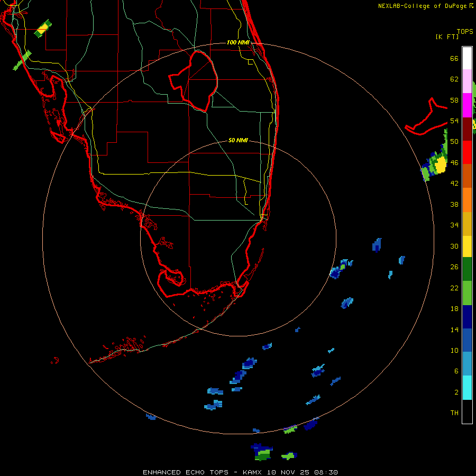Click the cyan 2 kft legend swatch
476x476 pixels.
coord(467,388)
